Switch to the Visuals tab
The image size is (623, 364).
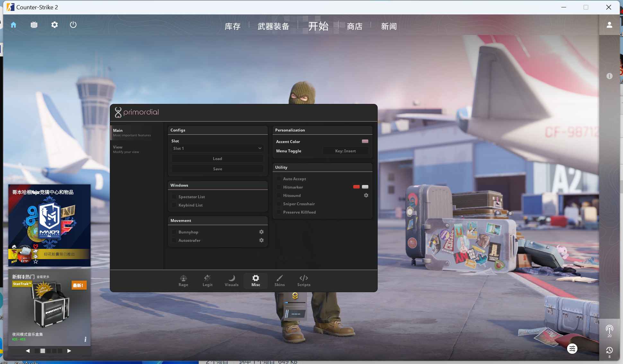tap(232, 281)
